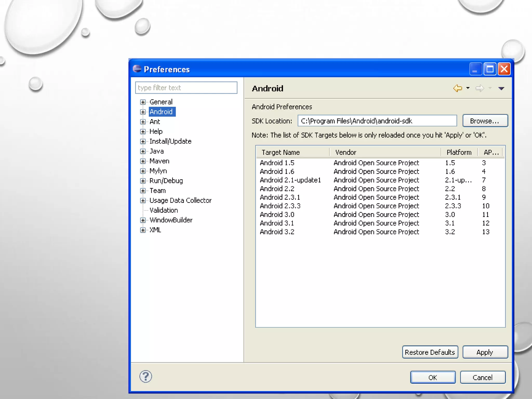Select the Maven preferences category
Viewport: 532px width, 399px height.
[159, 161]
